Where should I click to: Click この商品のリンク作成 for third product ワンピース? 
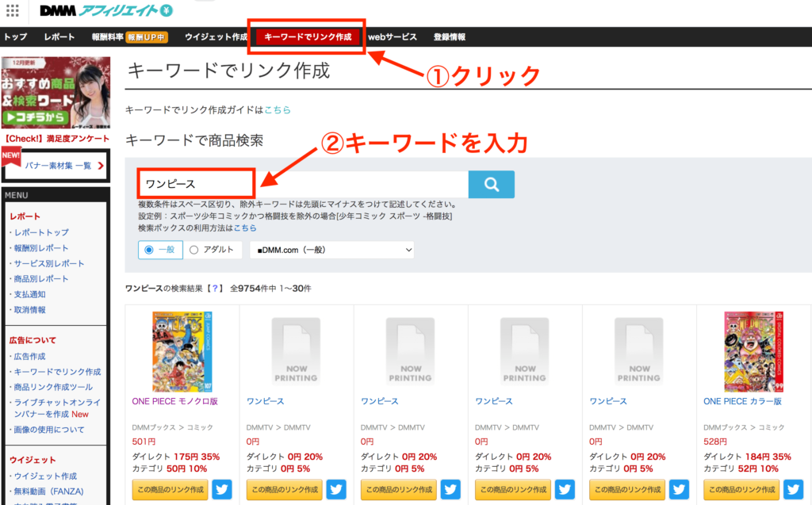tap(399, 489)
